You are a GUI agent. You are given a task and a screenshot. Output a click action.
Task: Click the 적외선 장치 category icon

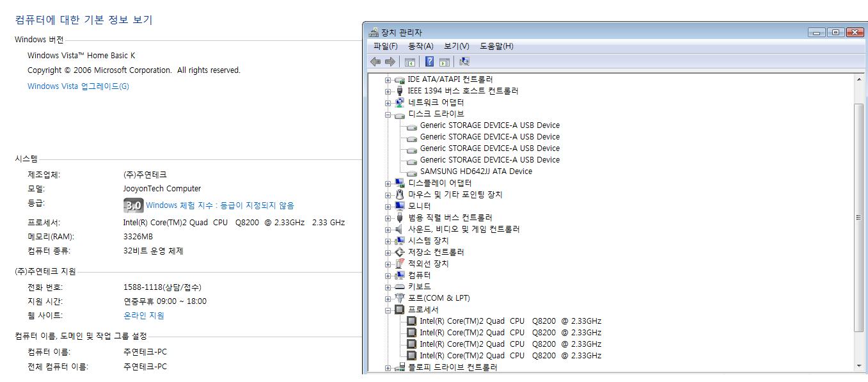(x=400, y=264)
